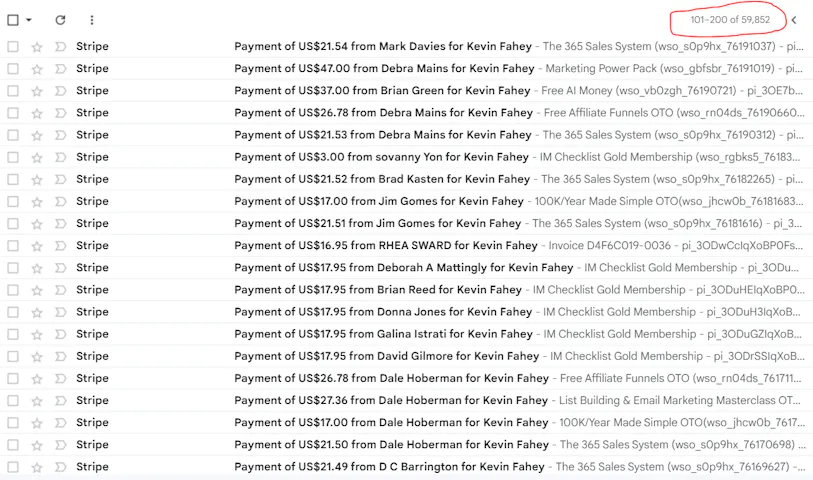Go to newer emails with left arrow
This screenshot has width=813, height=480.
pyautogui.click(x=794, y=20)
